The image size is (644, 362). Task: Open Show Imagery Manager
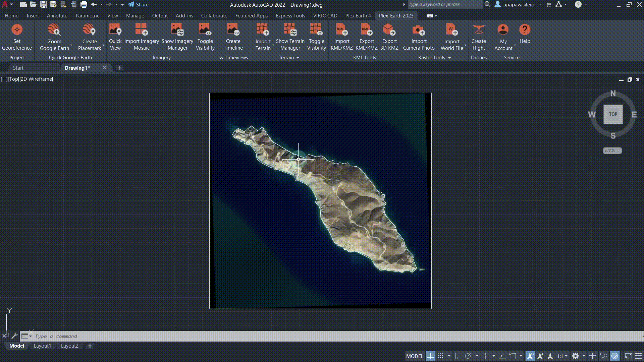point(177,30)
